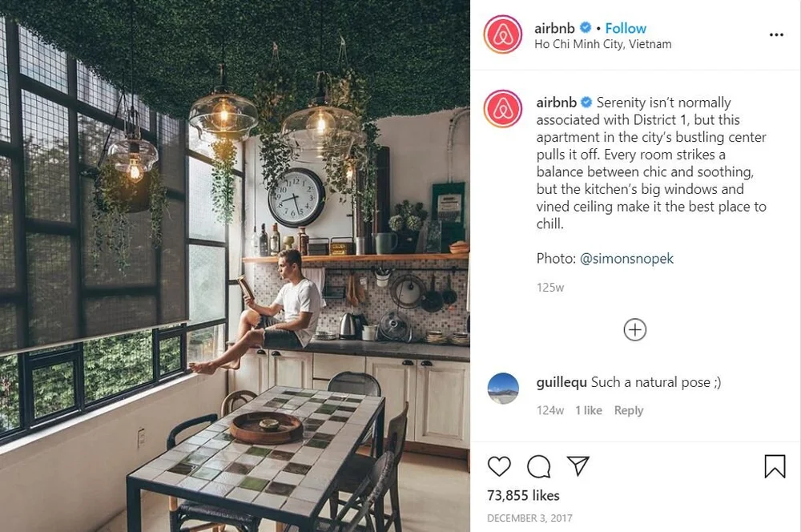This screenshot has height=532, width=801.
Task: Click the airbnb username in header
Action: [x=554, y=28]
